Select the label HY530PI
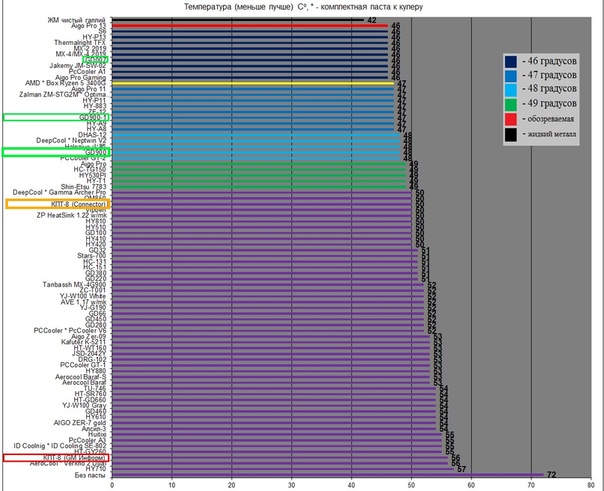This screenshot has height=491, width=604. tap(92, 175)
